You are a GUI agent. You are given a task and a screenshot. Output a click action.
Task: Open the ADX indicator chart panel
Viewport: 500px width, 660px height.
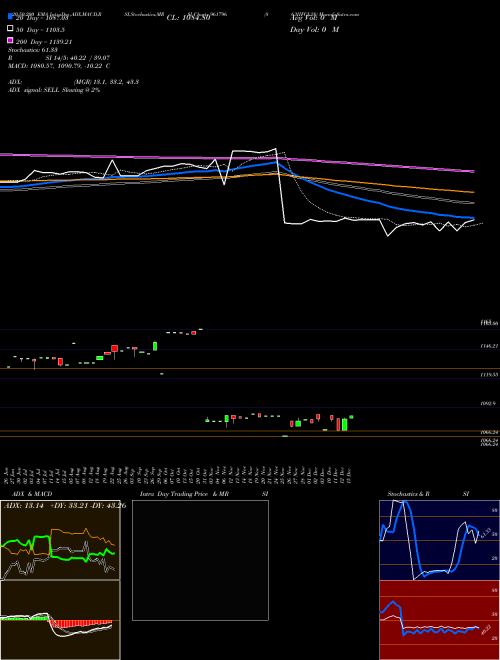[60, 540]
